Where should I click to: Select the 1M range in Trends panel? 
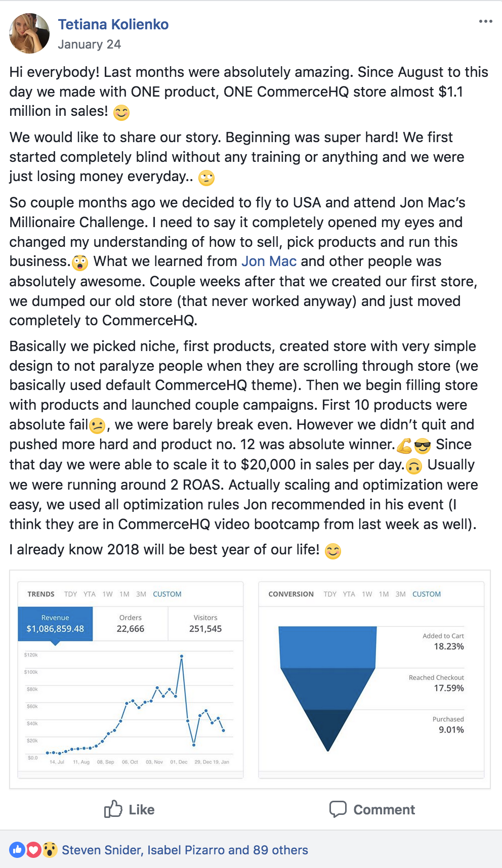[124, 594]
